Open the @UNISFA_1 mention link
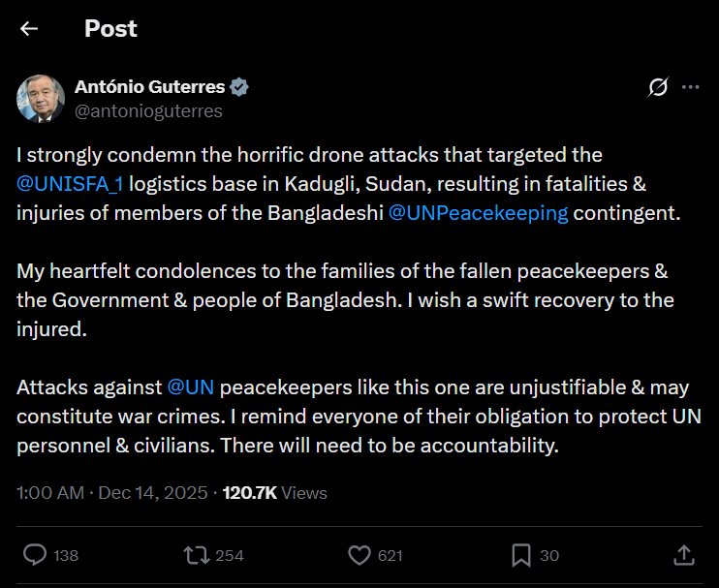The height and width of the screenshot is (588, 719). (73, 183)
